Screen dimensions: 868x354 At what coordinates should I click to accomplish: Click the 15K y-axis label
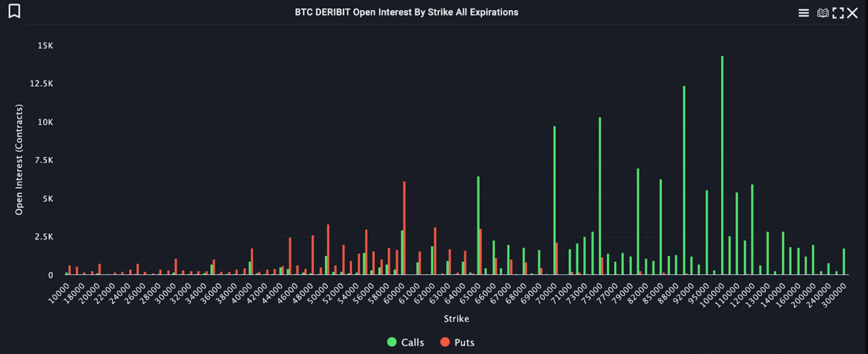(x=45, y=46)
